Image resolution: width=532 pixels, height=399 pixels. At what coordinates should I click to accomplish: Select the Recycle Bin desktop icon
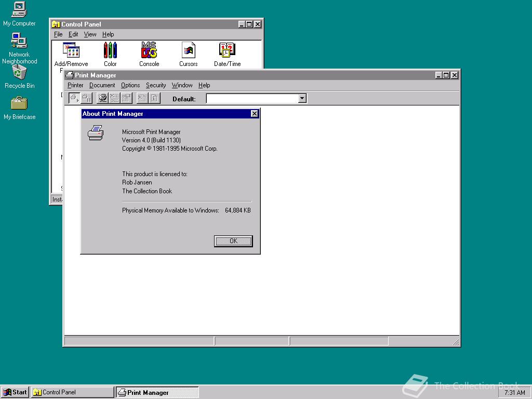(x=19, y=77)
